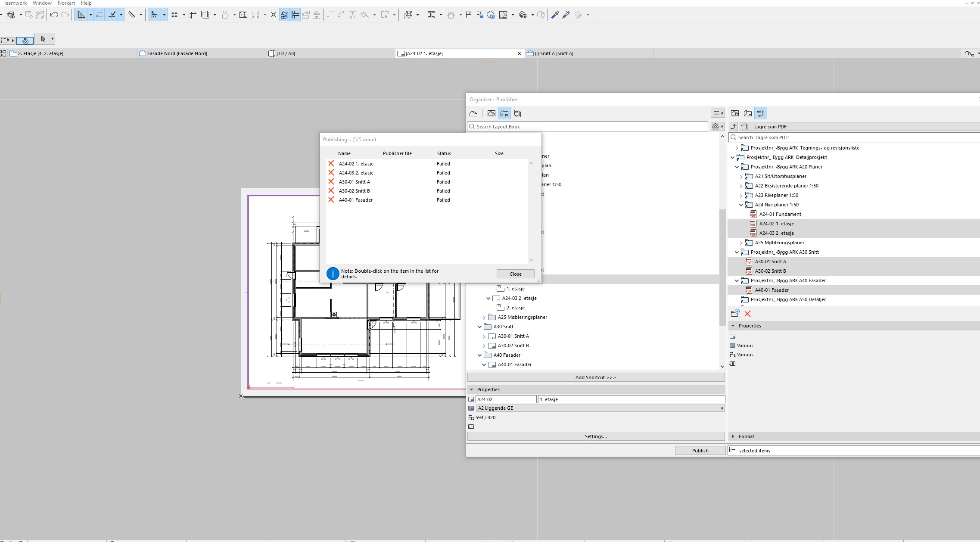Screen dimensions: 980x542
Task: Close the Publishing dialog
Action: (x=515, y=274)
